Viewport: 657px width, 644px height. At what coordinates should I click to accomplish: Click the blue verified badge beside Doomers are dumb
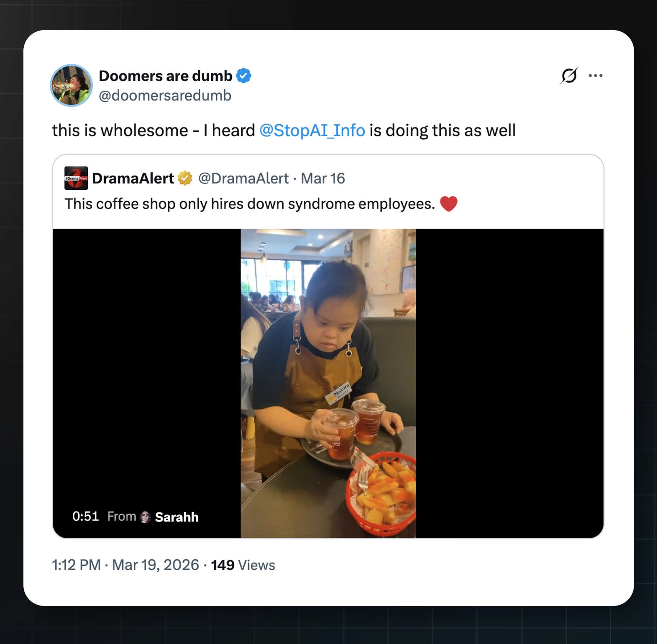244,76
